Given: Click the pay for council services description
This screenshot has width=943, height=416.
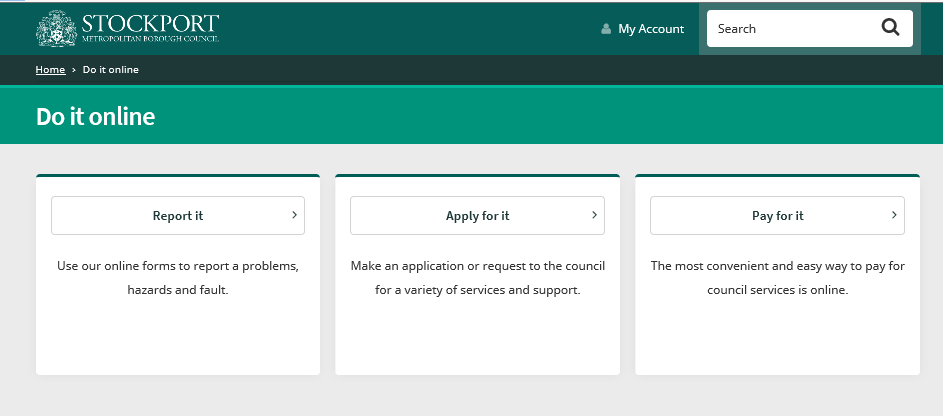Looking at the screenshot, I should pyautogui.click(x=778, y=278).
